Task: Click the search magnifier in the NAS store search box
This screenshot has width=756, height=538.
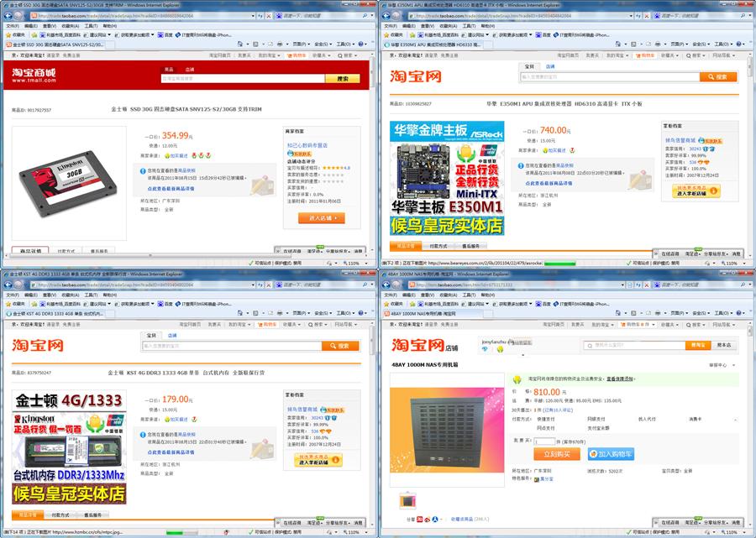Action: coord(588,345)
